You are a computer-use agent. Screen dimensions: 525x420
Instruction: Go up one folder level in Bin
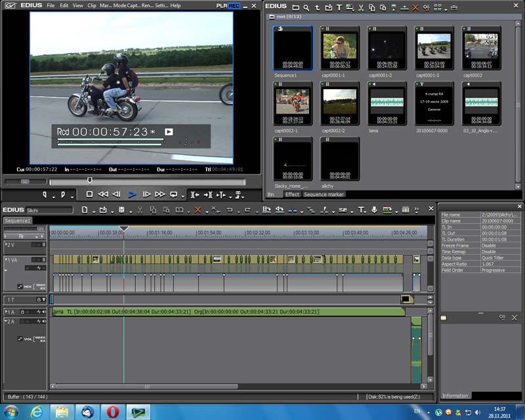[318, 8]
